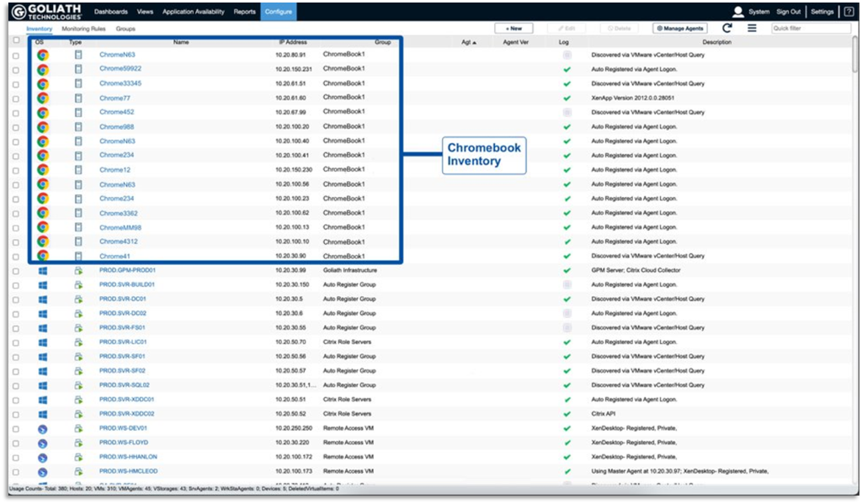Open help with the question mark icon
The height and width of the screenshot is (504, 862).
[x=849, y=12]
